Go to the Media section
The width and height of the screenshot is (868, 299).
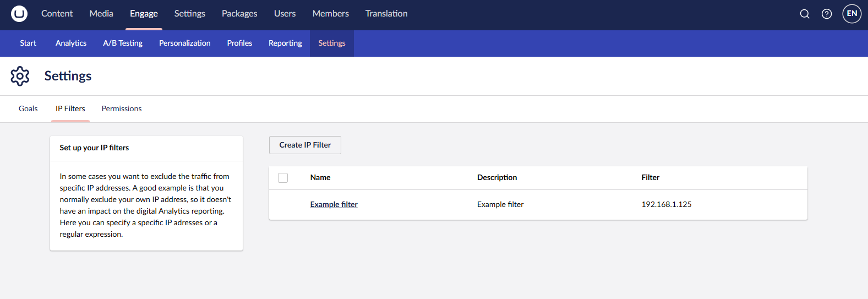(x=101, y=14)
